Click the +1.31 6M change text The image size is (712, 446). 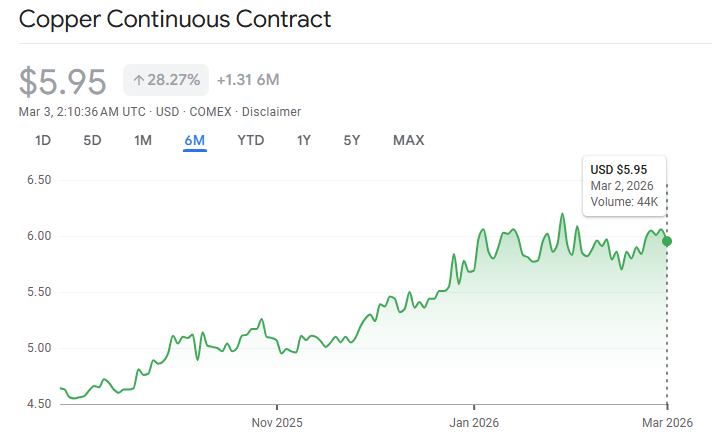248,80
